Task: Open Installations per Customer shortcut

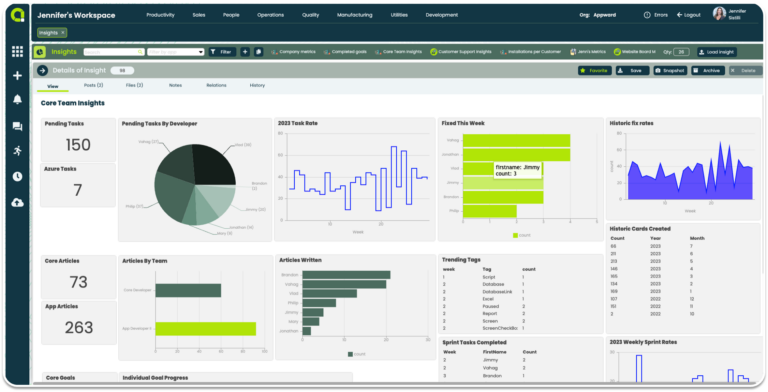Action: pos(530,51)
